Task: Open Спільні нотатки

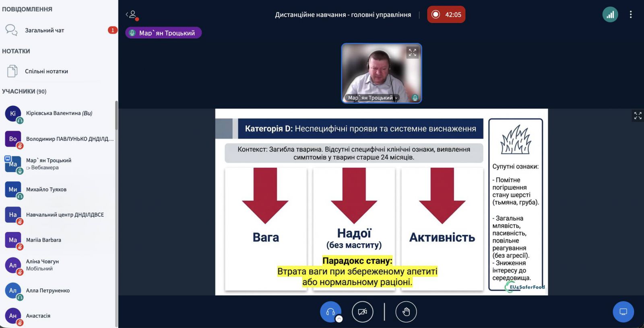Action: 46,71
